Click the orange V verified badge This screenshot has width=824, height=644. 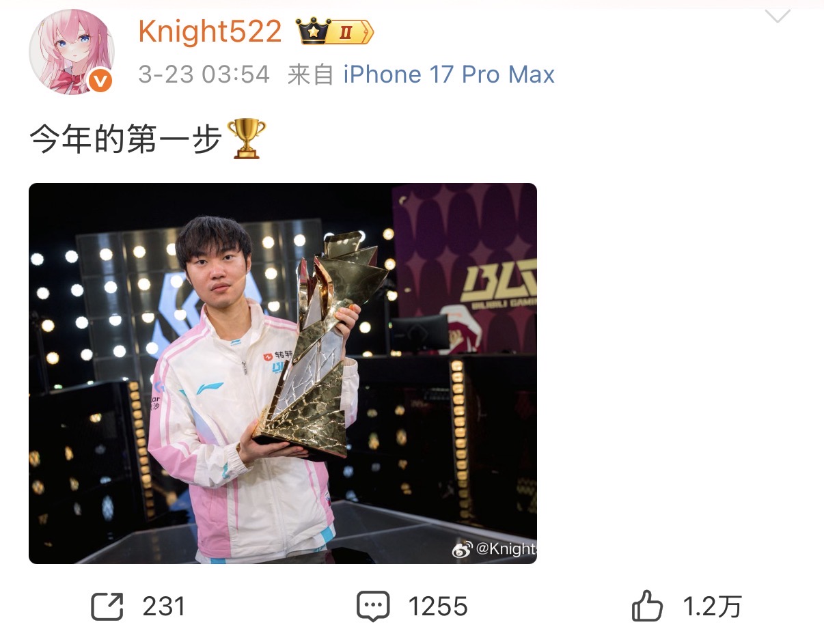(x=100, y=82)
